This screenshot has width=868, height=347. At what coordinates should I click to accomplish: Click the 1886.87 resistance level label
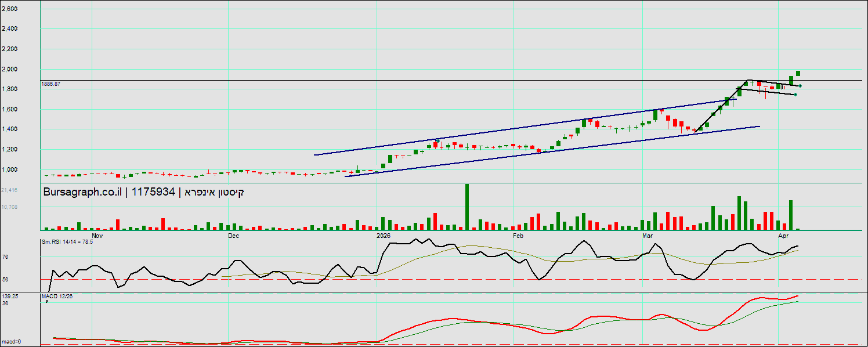(x=51, y=84)
